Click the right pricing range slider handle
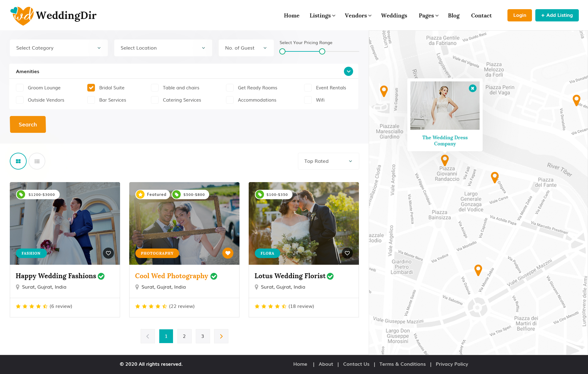The height and width of the screenshot is (374, 588). tap(322, 52)
